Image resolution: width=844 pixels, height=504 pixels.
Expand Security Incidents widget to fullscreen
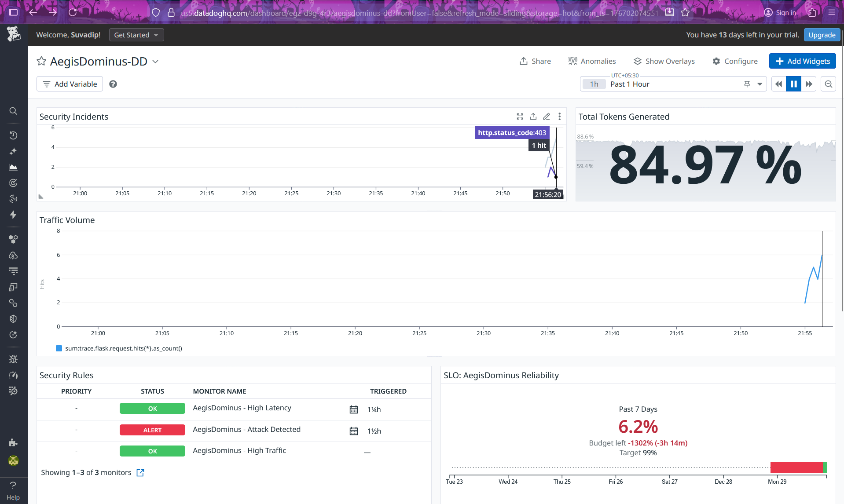520,117
